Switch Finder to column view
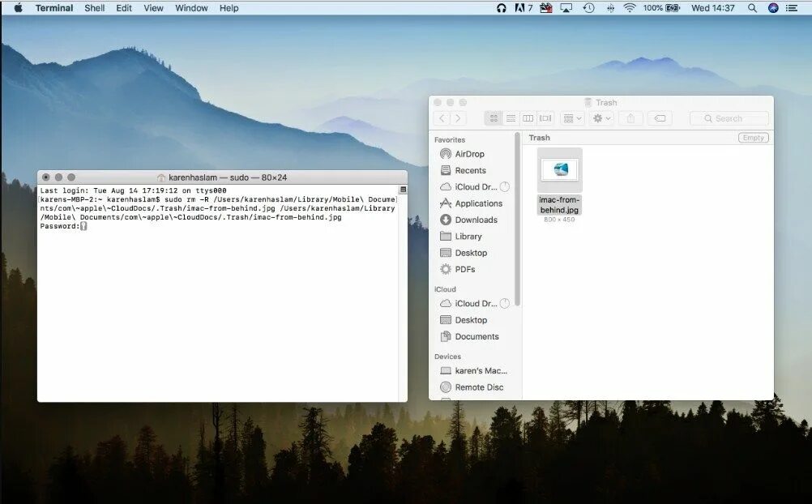This screenshot has width=812, height=504. [x=528, y=118]
